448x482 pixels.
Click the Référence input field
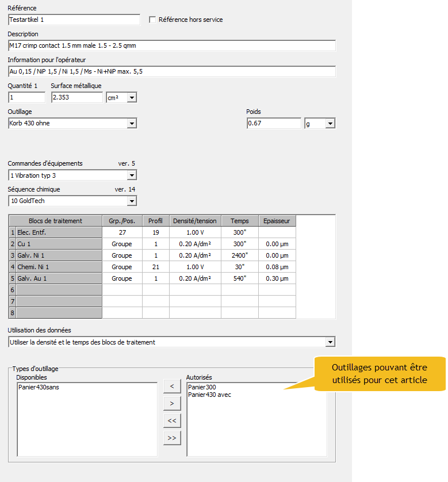[x=74, y=20]
